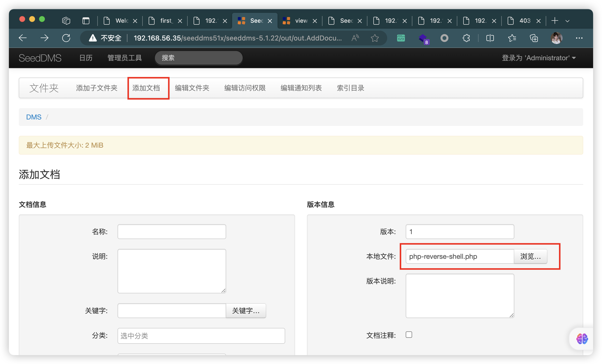Click the DMS breadcrumb link

[34, 117]
